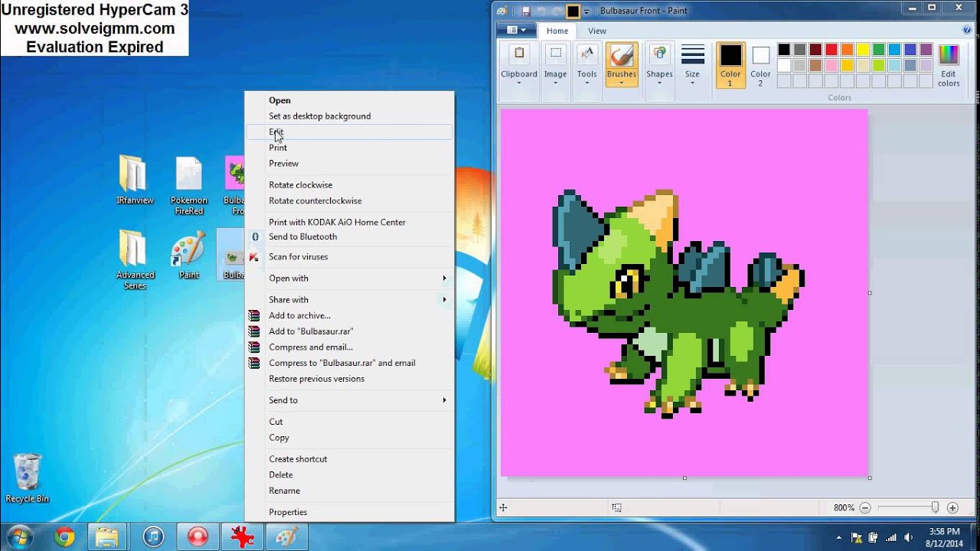Click the Action Center flag in system tray
Screen dimensions: 980x551
857,538
